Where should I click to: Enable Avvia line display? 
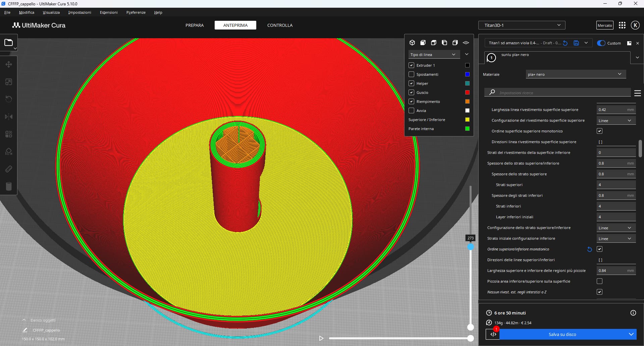click(412, 111)
